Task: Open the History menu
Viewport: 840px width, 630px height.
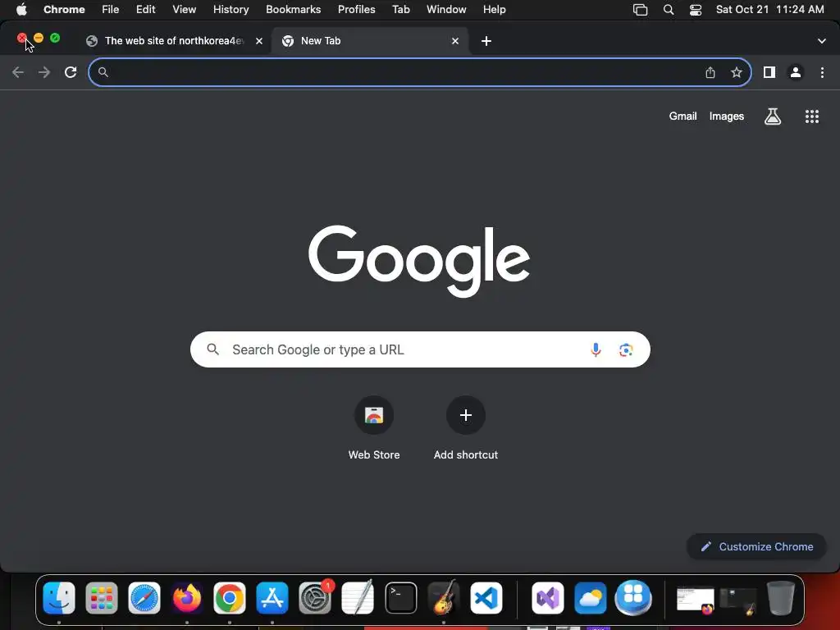Action: pyautogui.click(x=231, y=10)
